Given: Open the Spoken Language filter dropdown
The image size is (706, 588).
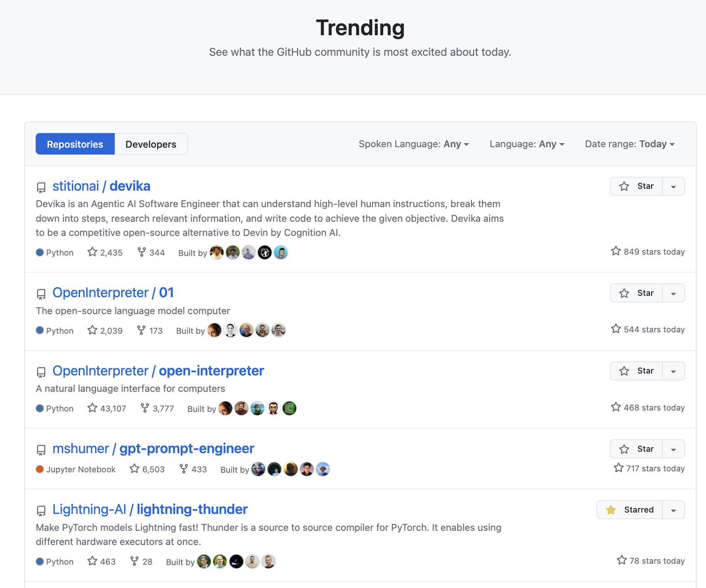Looking at the screenshot, I should [x=414, y=144].
